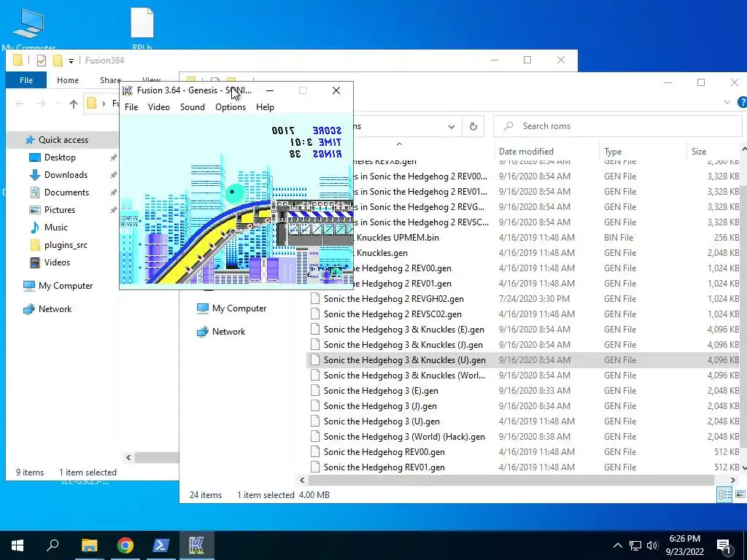This screenshot has width=747, height=560.
Task: Click left arrow of Fusion364 horizontal scrollbar
Action: click(x=128, y=458)
